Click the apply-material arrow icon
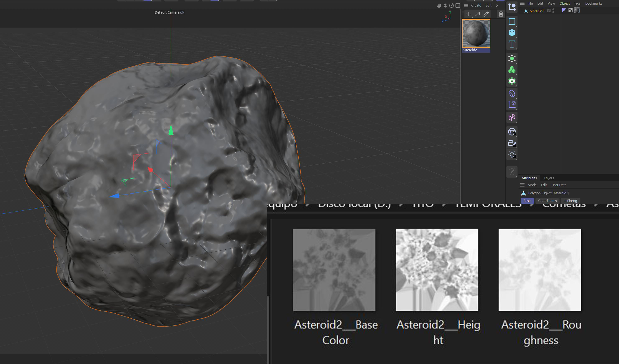Screen dimensions: 619x364 [x=478, y=14]
